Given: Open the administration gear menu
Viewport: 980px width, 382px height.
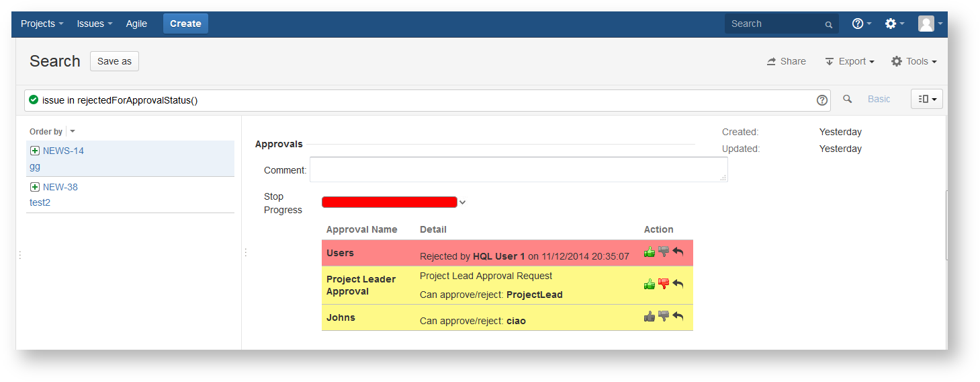Looking at the screenshot, I should coord(894,24).
